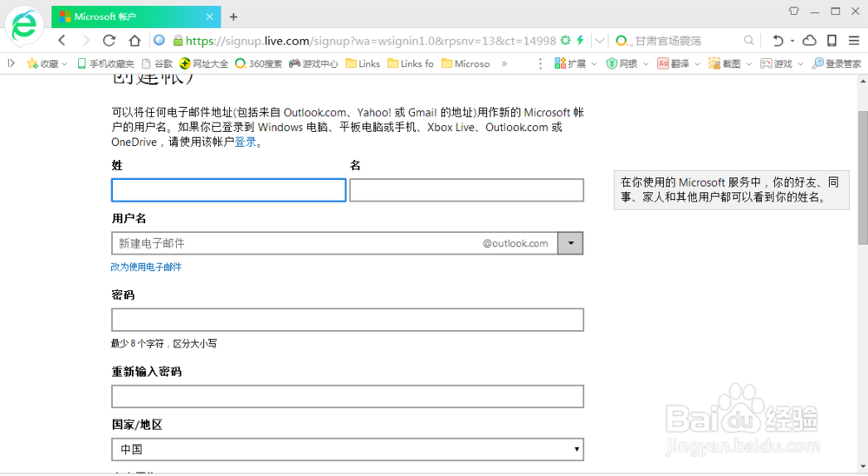Open the 登录管家 login manager
This screenshot has height=476, width=868.
tap(837, 63)
